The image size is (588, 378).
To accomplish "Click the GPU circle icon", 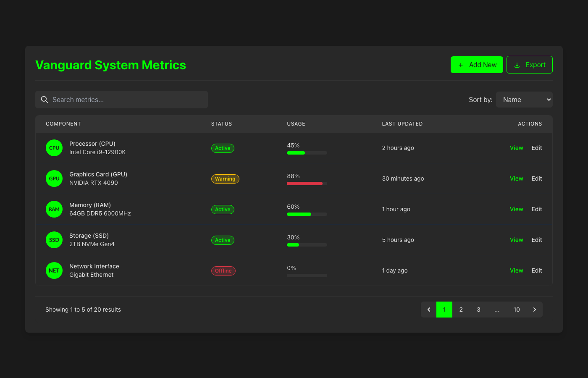I will click(x=54, y=178).
